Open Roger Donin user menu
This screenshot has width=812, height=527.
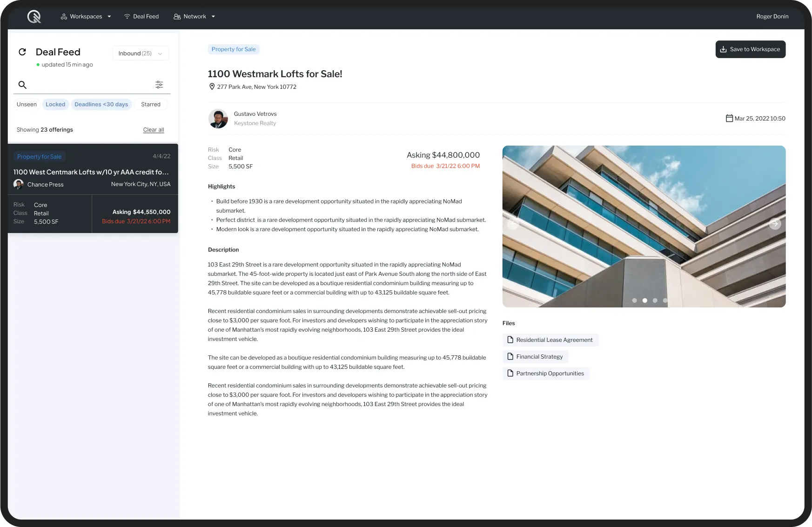(x=772, y=17)
